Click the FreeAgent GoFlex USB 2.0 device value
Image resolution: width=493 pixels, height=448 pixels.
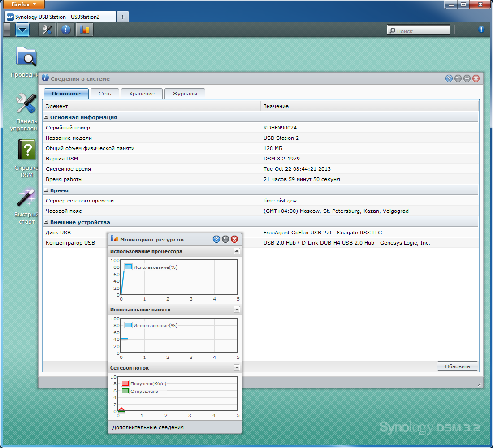(323, 233)
